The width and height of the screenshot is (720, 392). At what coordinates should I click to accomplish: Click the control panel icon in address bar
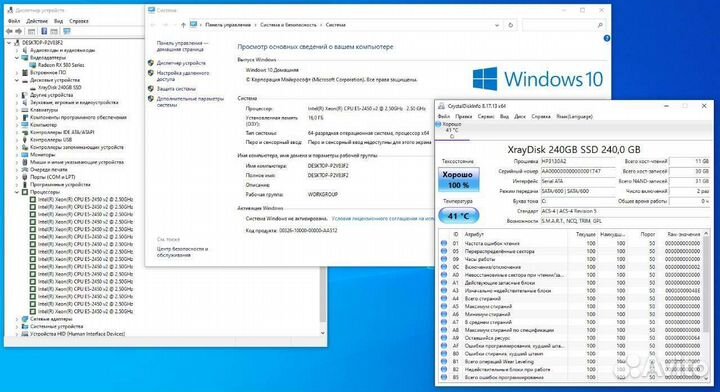pos(193,25)
